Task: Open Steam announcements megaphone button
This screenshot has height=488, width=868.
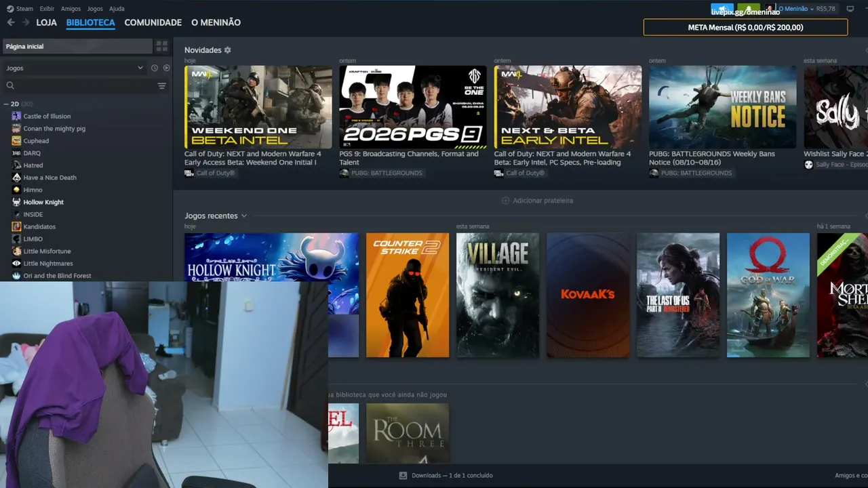Action: click(x=722, y=9)
